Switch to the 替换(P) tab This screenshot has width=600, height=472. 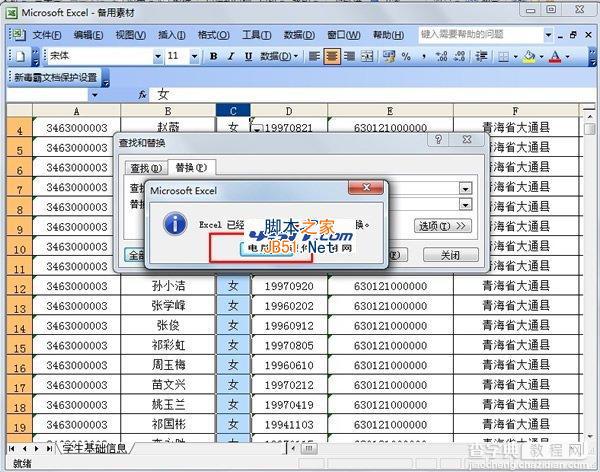(x=191, y=167)
